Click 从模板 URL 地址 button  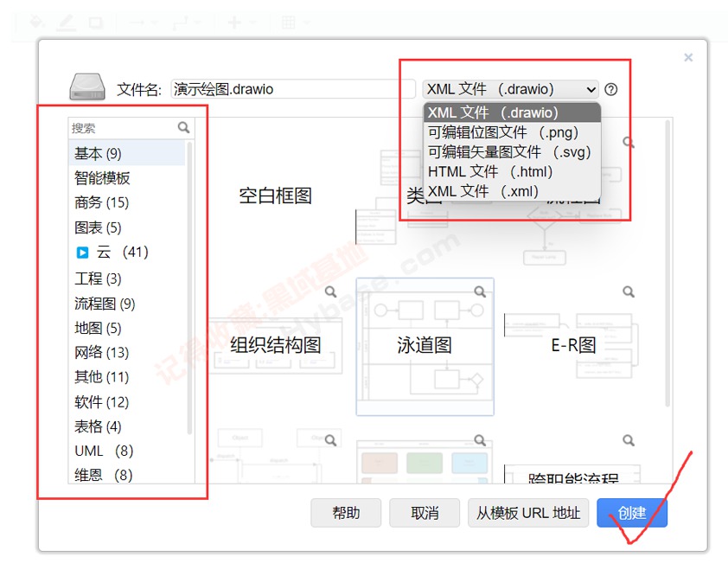528,513
